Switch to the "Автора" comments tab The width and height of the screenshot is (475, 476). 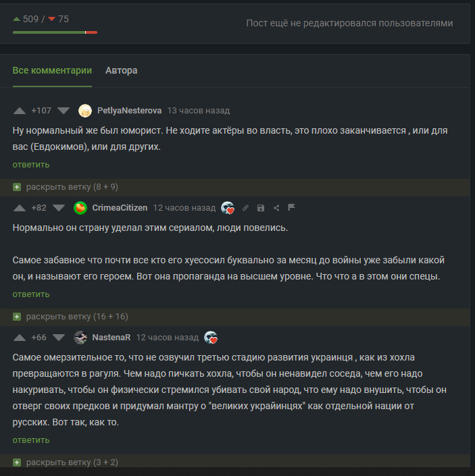tap(122, 70)
